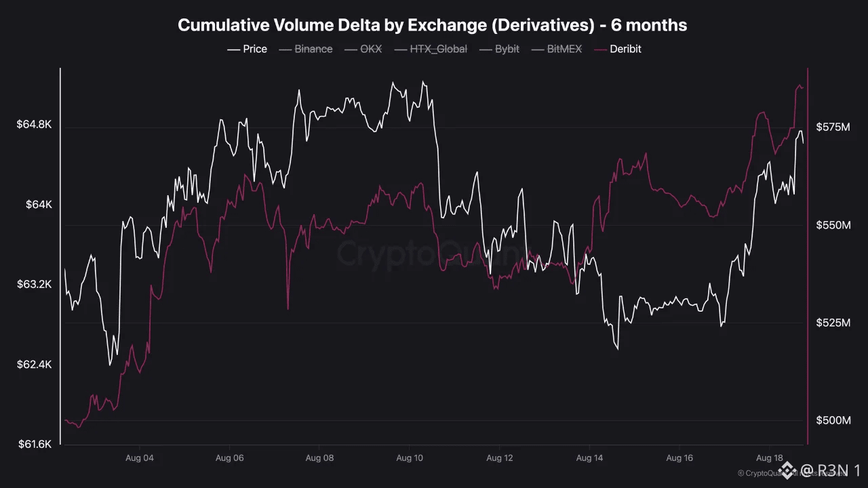
Task: Enable the OKX legend entry
Action: click(x=362, y=49)
